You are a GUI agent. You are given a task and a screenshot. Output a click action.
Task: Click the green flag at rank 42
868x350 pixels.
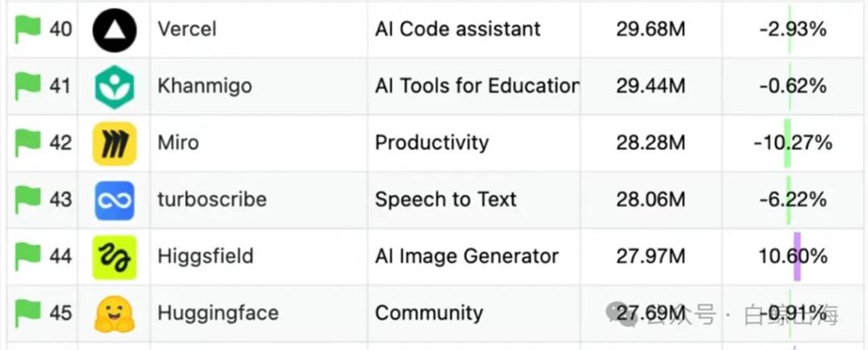point(28,143)
